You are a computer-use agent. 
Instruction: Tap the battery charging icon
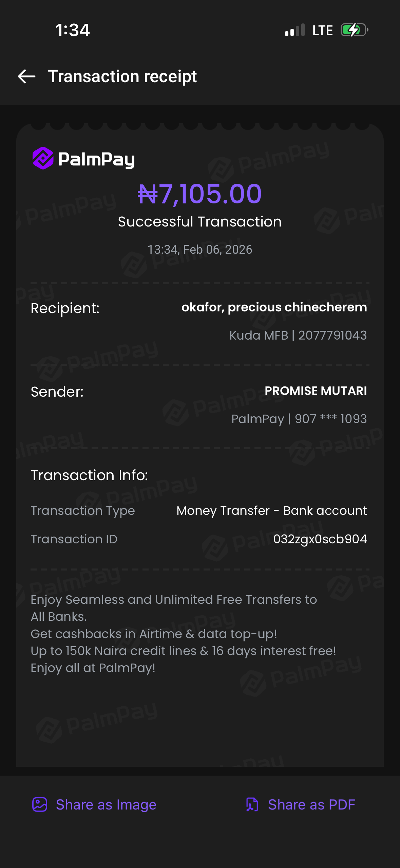coord(354,30)
